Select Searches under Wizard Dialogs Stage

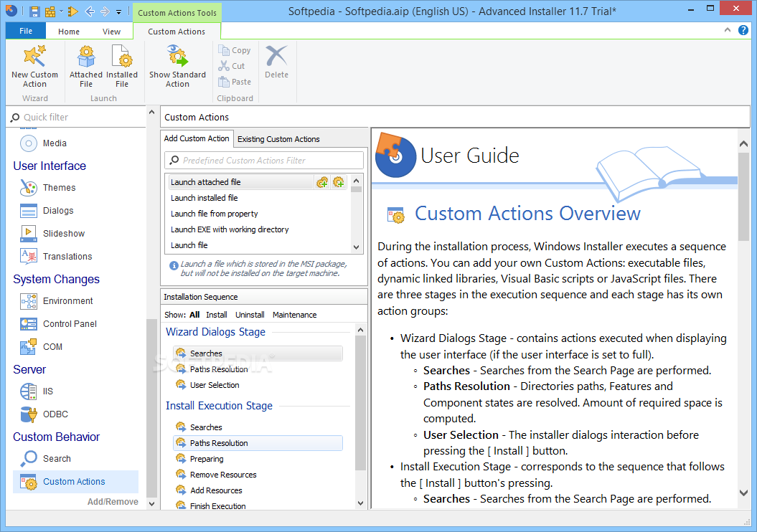[258, 353]
